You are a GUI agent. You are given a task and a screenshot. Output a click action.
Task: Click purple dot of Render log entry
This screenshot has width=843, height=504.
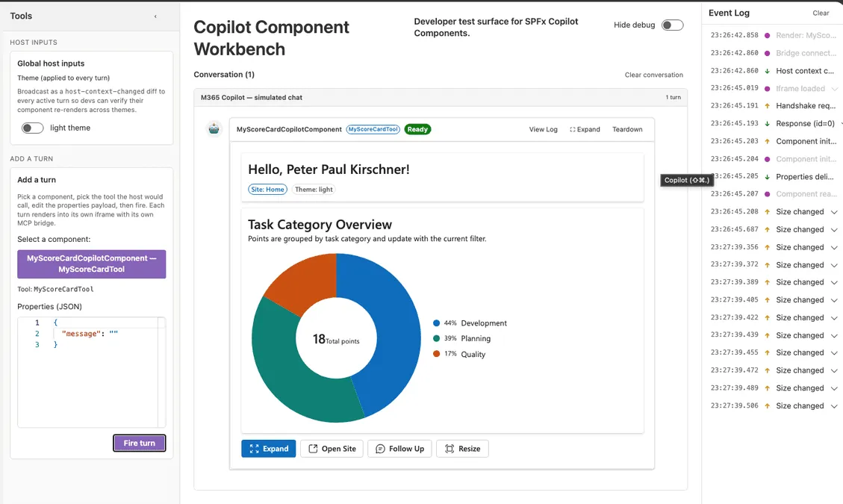tap(767, 36)
